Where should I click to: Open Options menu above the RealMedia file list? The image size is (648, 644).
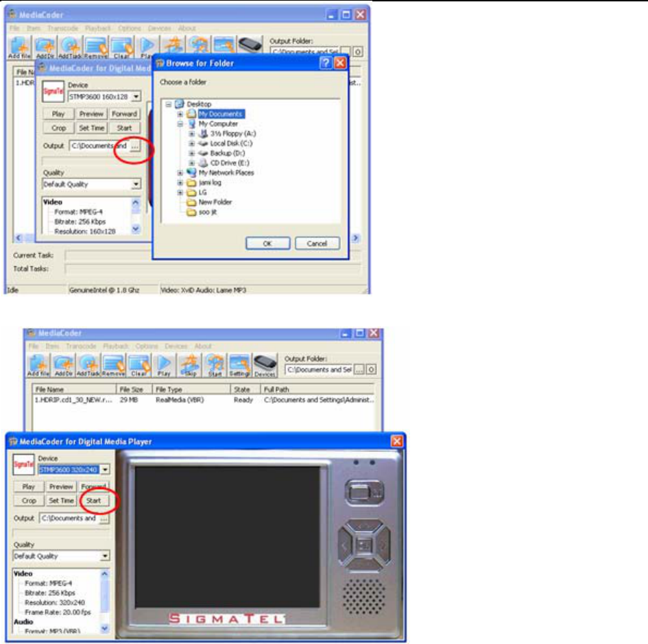click(x=146, y=346)
